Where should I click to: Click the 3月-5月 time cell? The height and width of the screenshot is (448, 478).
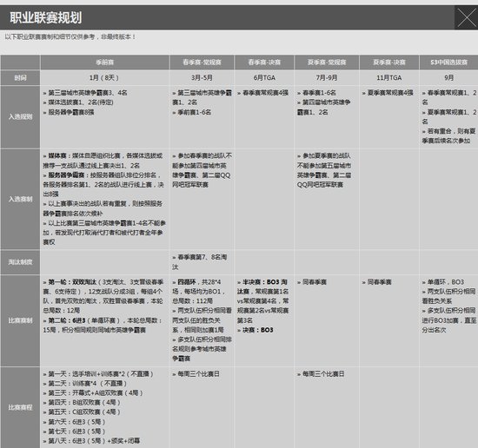point(202,77)
